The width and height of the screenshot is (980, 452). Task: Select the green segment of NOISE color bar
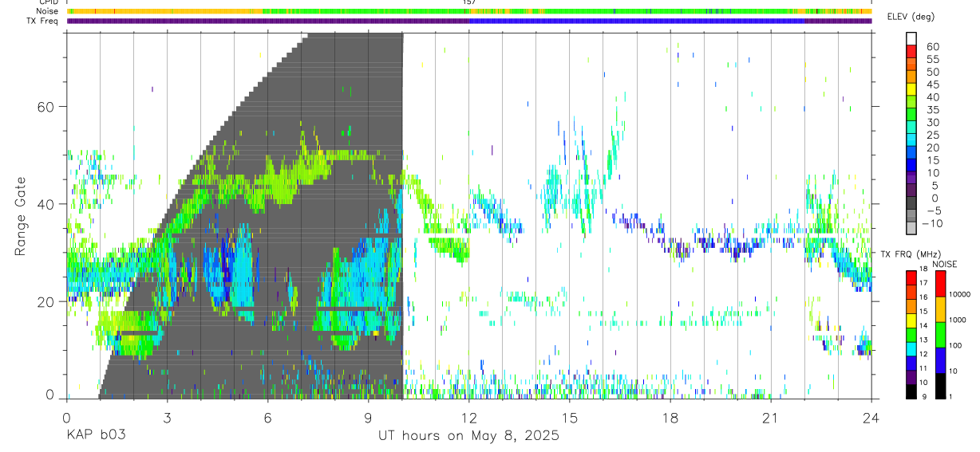(x=940, y=333)
